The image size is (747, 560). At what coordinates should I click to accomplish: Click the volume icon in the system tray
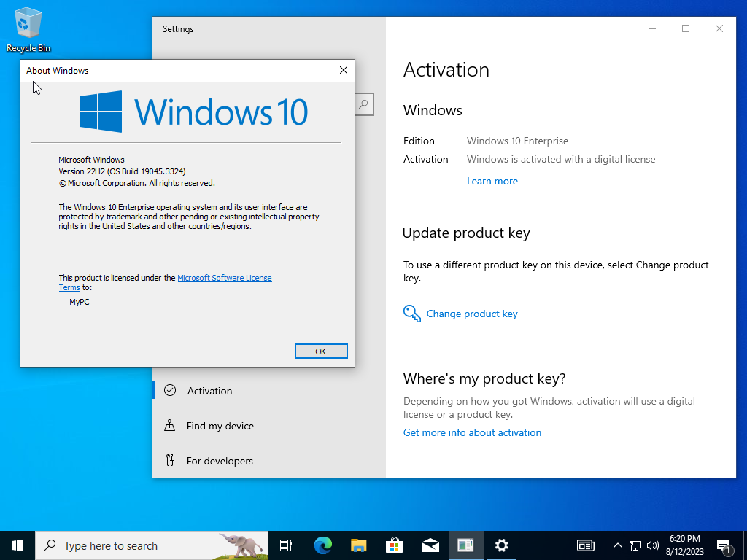tap(653, 545)
